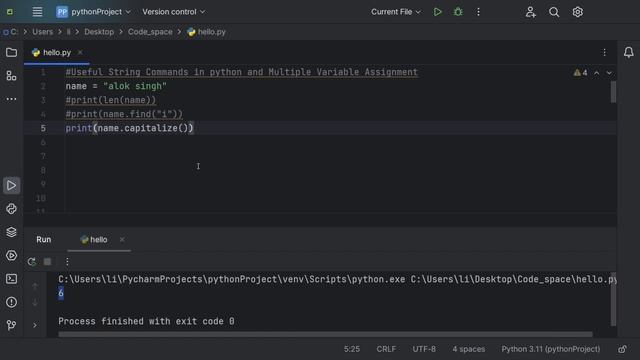
Task: Open cursor position 5:25 in status bar
Action: (x=352, y=349)
